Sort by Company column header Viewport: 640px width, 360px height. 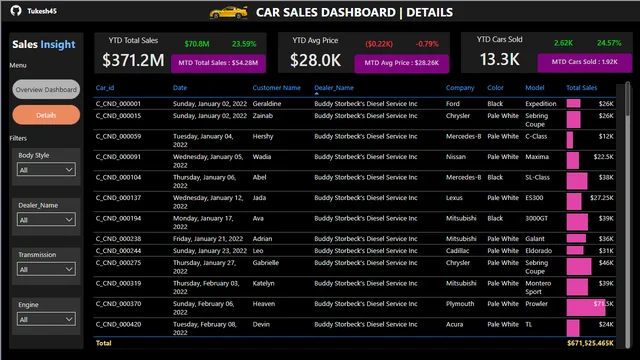[460, 88]
